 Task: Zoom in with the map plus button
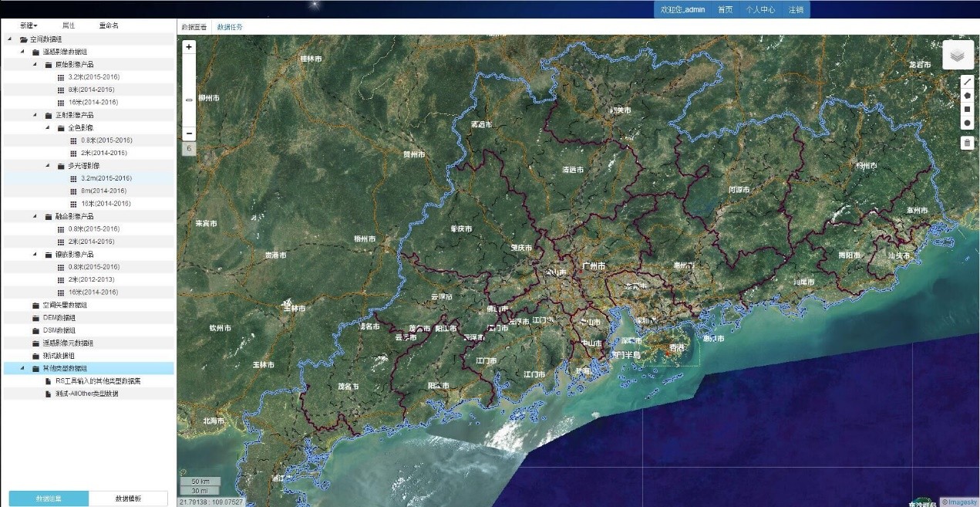[190, 47]
